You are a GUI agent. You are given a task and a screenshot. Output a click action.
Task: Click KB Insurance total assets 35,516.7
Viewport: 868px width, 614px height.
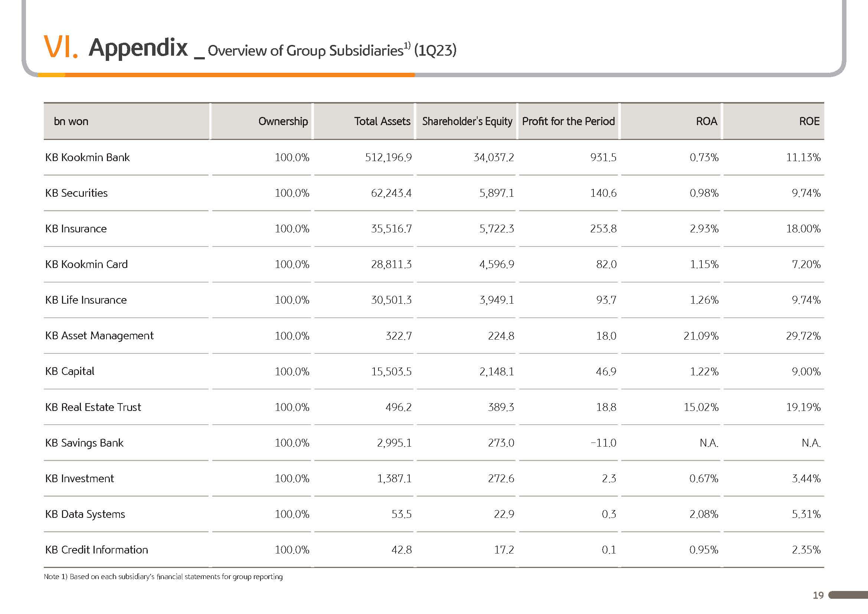pos(391,228)
